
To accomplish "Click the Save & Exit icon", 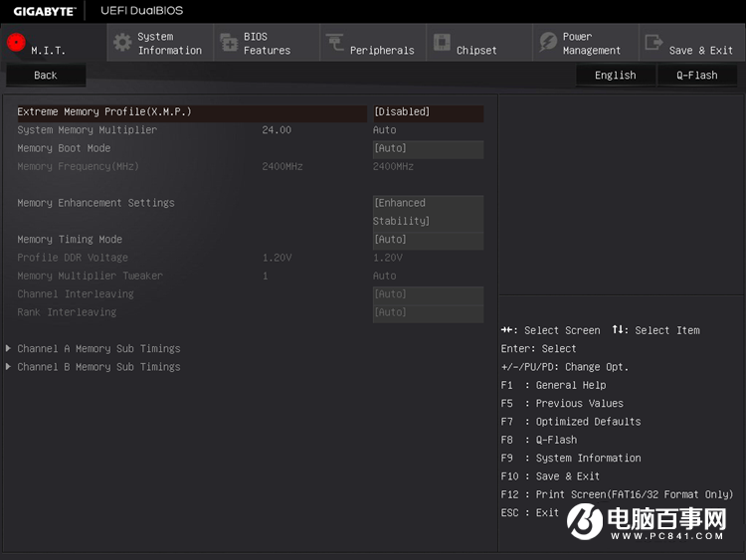I will [653, 43].
